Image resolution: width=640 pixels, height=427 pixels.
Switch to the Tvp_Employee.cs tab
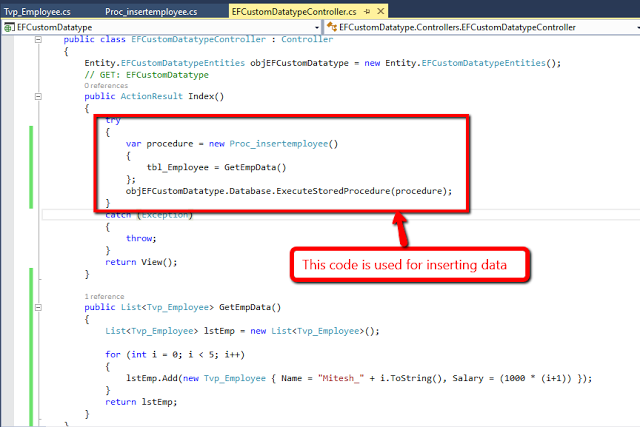tap(37, 11)
